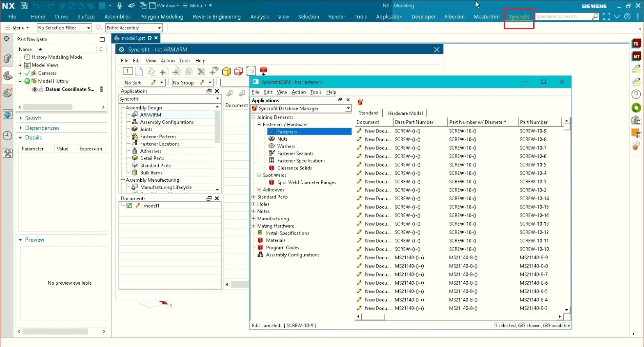This screenshot has height=347, width=644.
Task: Switch to the Hardware Model tab in SyncrofitDBM
Action: pos(405,113)
